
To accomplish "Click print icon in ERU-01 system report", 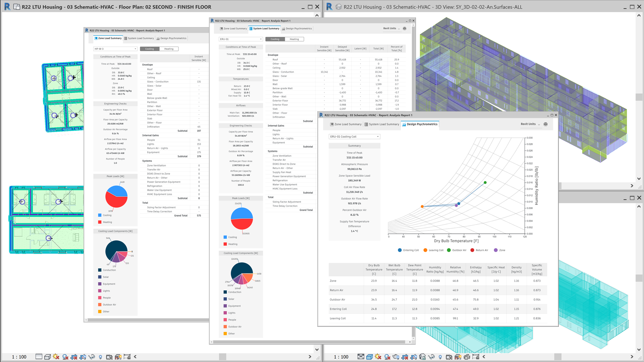I will pos(405,28).
